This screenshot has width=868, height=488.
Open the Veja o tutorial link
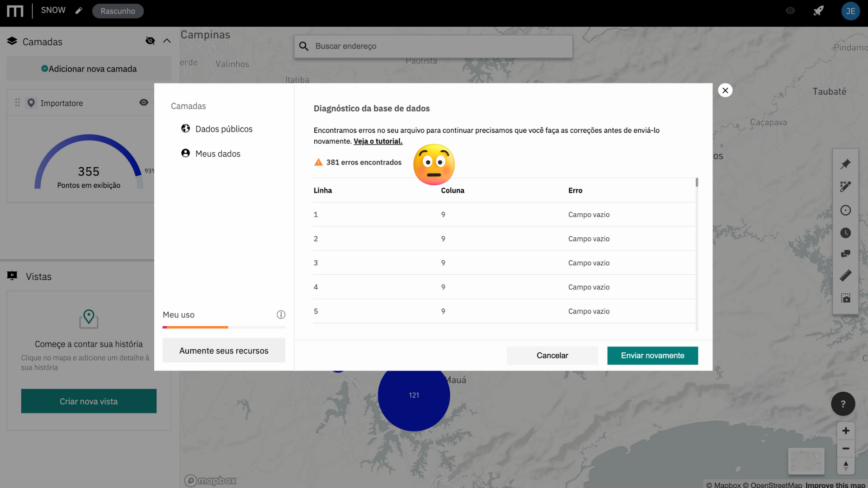click(x=378, y=141)
